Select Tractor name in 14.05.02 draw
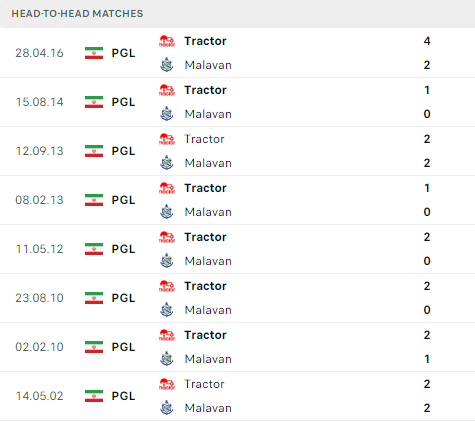Screen dimensions: 475x422 [204, 384]
